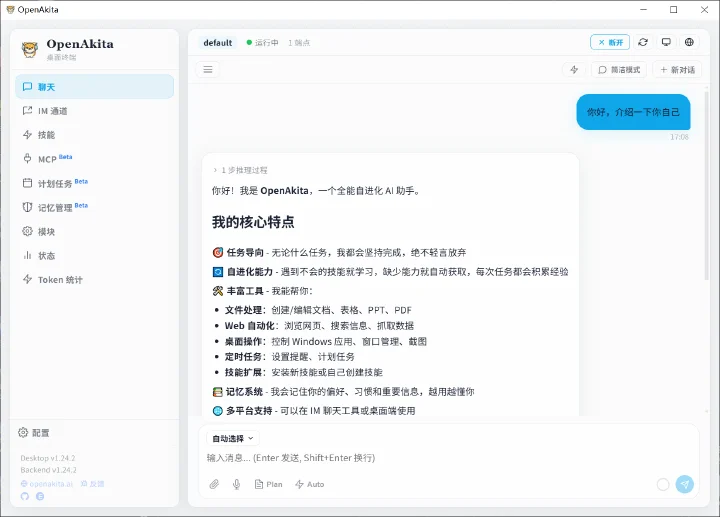Click the 我的核心特点 heading
The image size is (720, 517).
253,222
